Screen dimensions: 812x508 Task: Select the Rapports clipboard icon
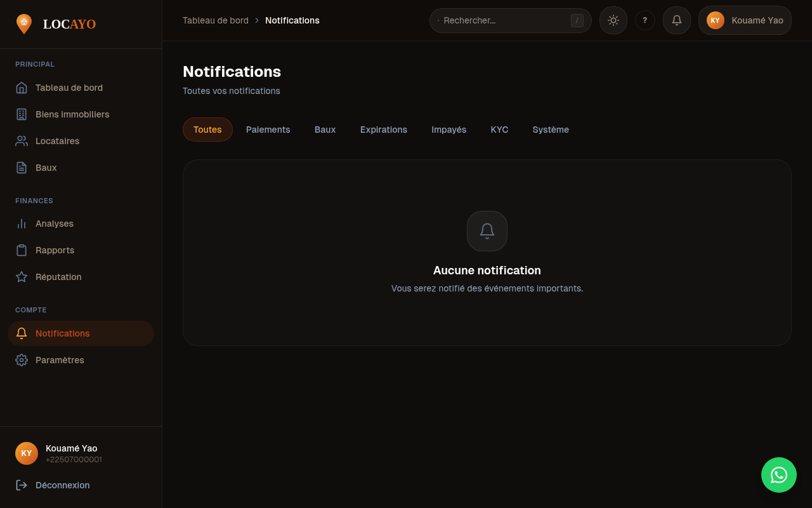tap(21, 250)
